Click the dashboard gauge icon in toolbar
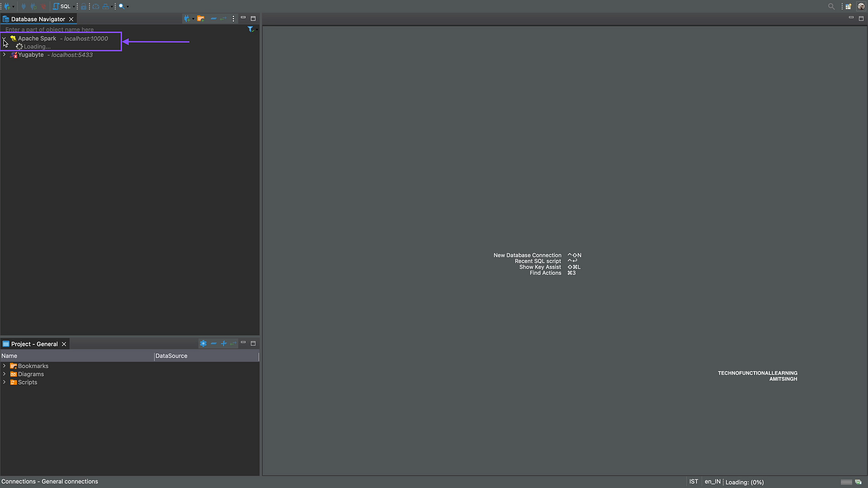The image size is (868, 488). 95,7
